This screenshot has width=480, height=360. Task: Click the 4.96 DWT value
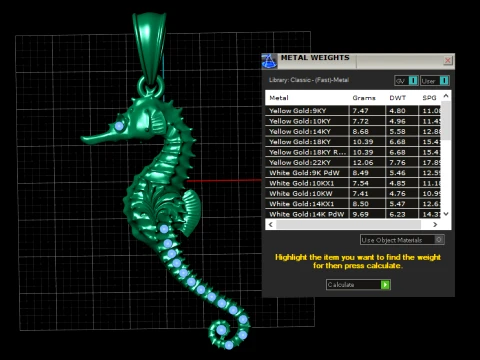tap(397, 121)
